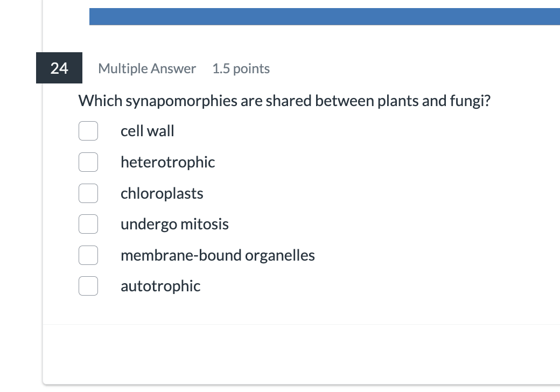
Task: Select the 'heterotrophic' answer text
Action: pyautogui.click(x=167, y=162)
